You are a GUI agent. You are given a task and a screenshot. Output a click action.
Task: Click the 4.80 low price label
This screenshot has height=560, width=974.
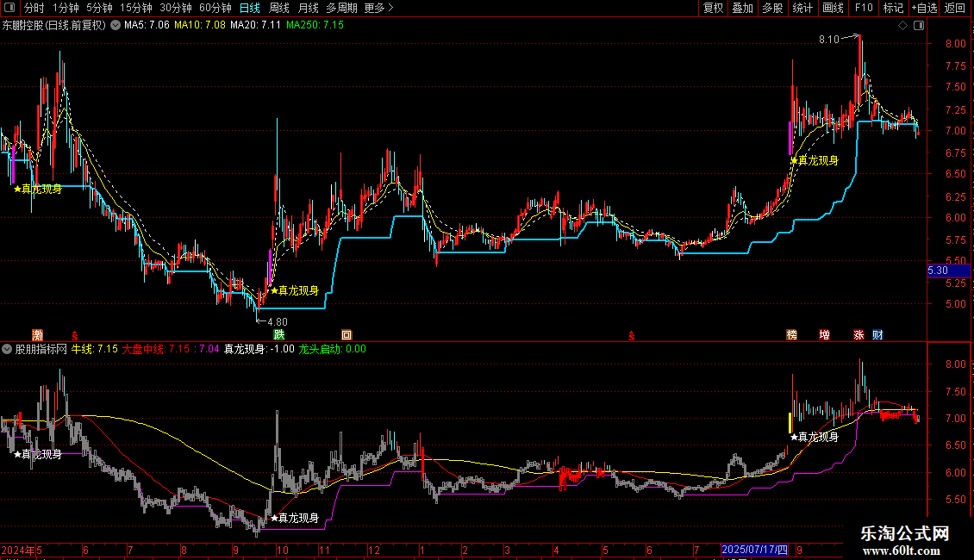tap(277, 322)
